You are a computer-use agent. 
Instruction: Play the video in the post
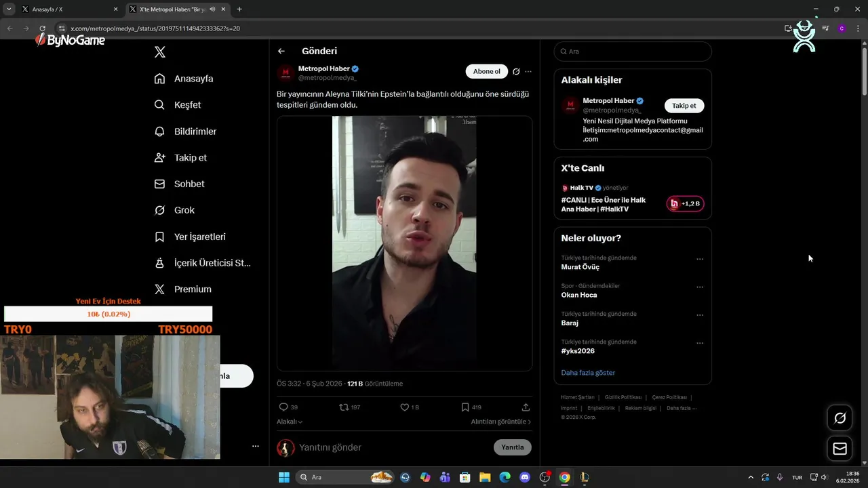(404, 243)
